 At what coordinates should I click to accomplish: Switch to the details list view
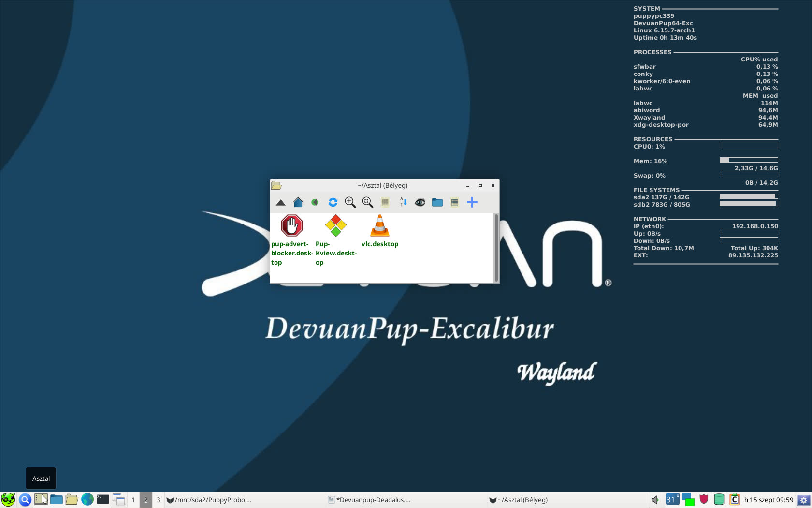[x=385, y=202]
